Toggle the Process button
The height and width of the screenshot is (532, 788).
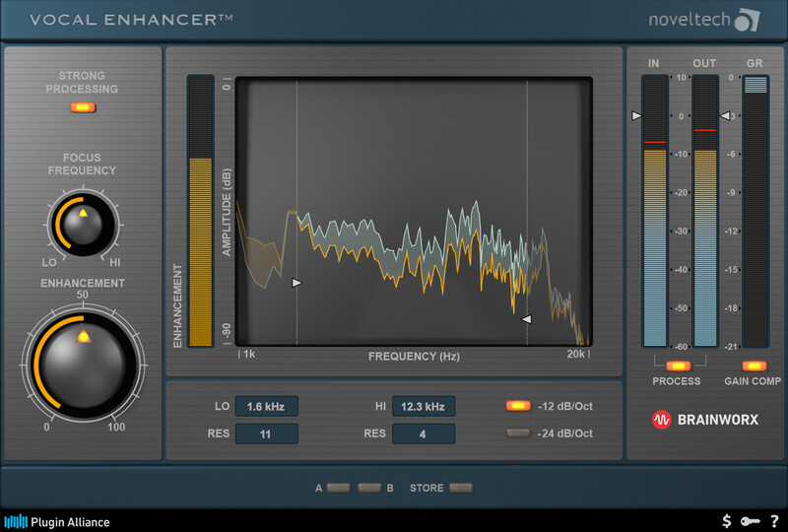point(677,366)
